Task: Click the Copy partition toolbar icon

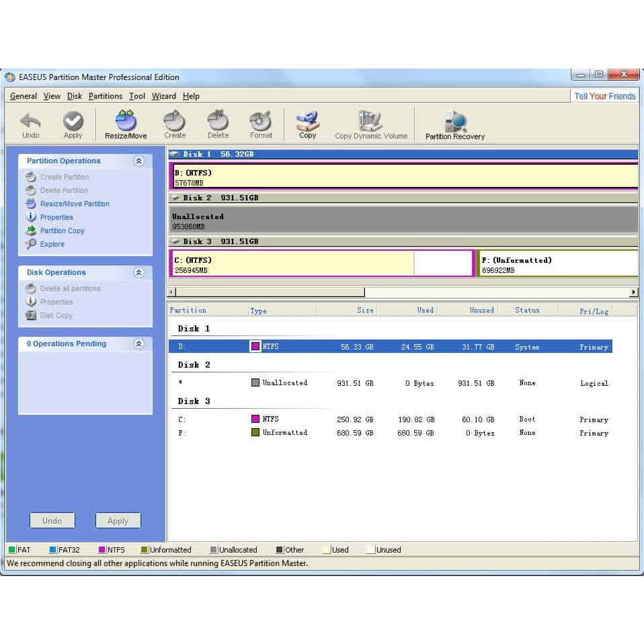Action: pos(307,124)
